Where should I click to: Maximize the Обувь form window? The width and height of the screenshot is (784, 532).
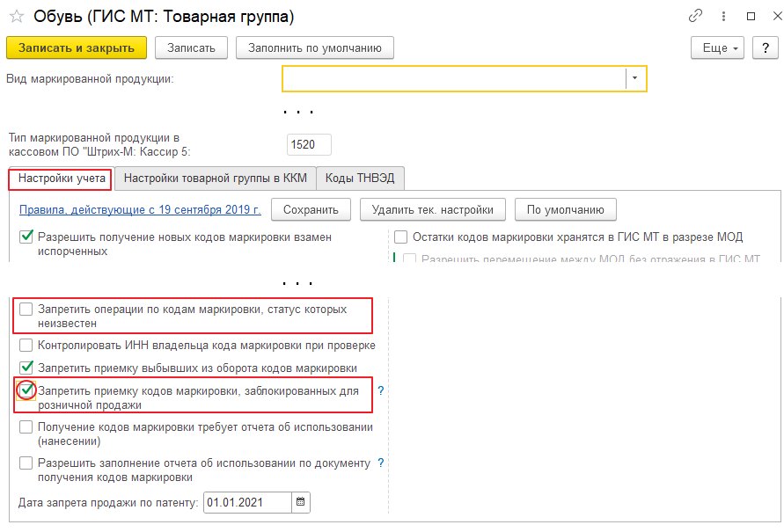coord(751,17)
